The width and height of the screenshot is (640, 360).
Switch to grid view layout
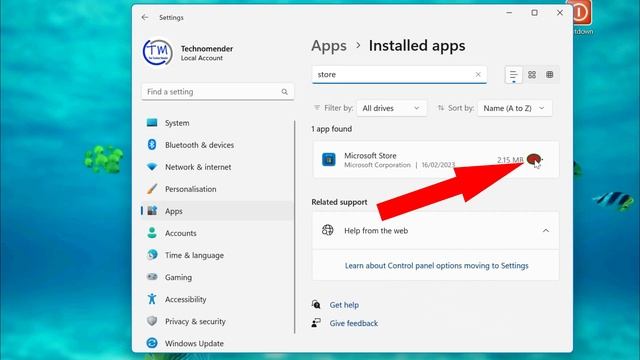click(532, 75)
